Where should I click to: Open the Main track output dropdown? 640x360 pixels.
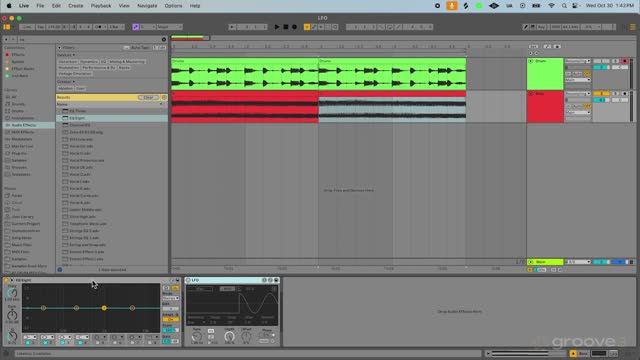[x=578, y=262]
